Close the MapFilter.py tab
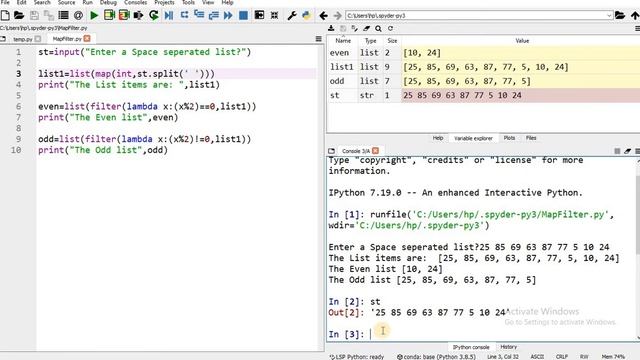The image size is (640, 360). (x=87, y=38)
